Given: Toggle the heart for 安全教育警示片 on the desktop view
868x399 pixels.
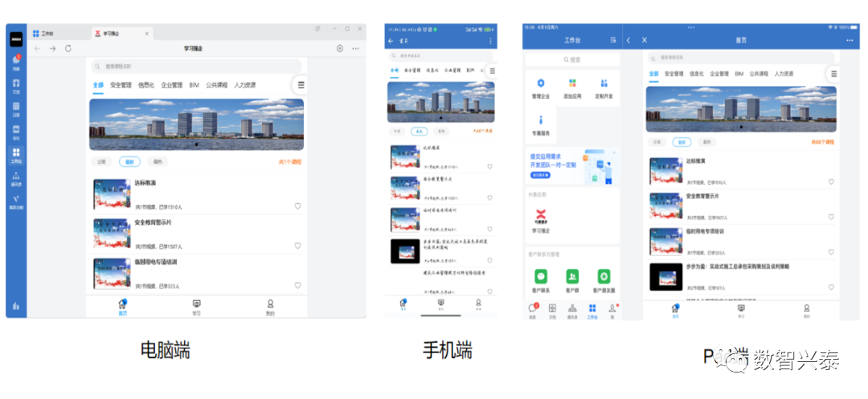Looking at the screenshot, I should pyautogui.click(x=297, y=244).
